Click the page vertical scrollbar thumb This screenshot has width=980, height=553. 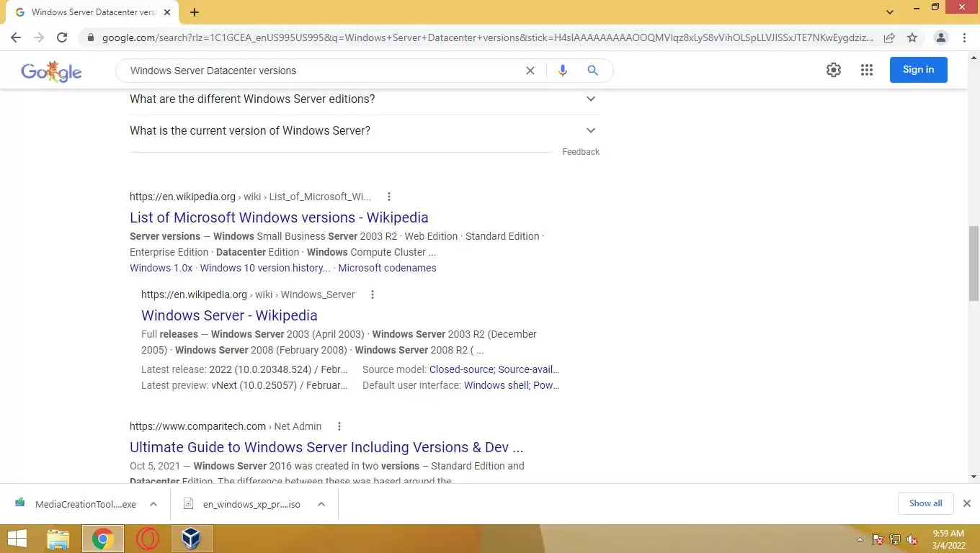coord(974,263)
